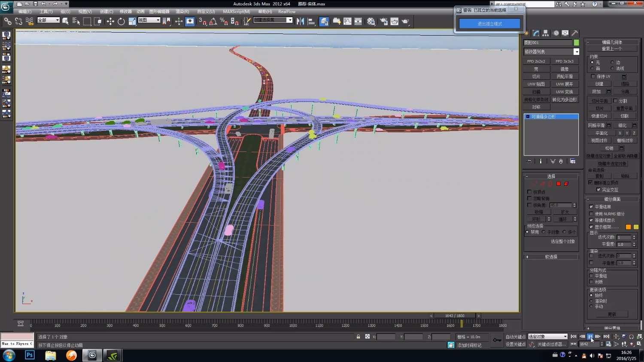Click the Pin Stack icon
The image size is (644, 362).
pos(529,161)
